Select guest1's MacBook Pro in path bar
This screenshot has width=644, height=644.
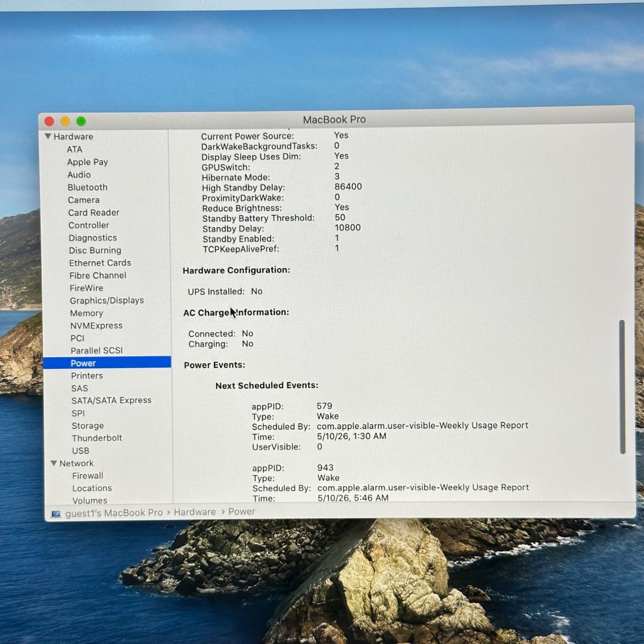coord(114,513)
